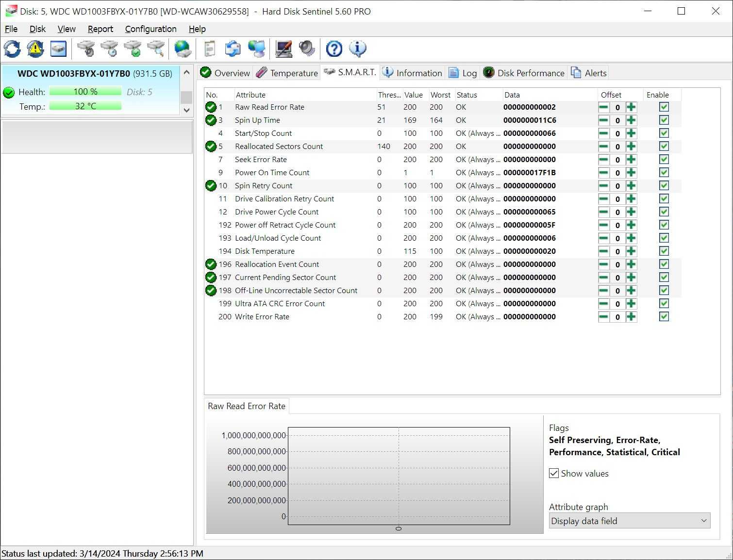Click the Health 100 % green bar
Screen dimensions: 733x560
(85, 92)
